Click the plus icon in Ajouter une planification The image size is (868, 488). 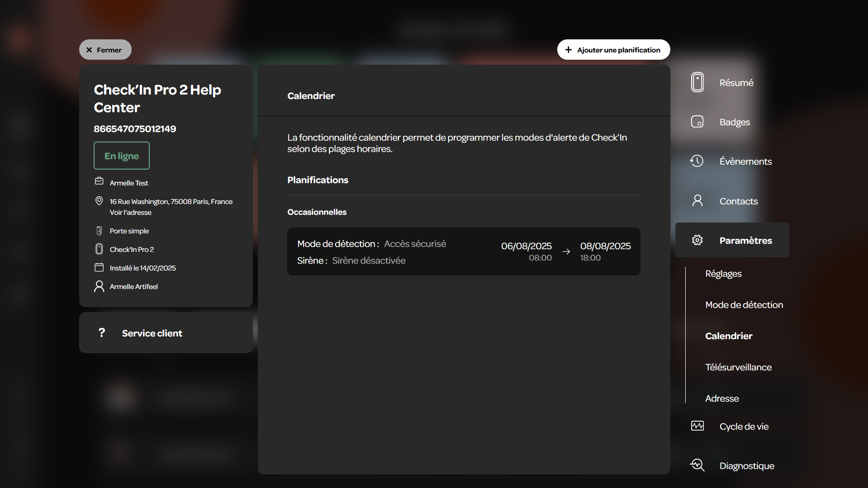pyautogui.click(x=569, y=50)
